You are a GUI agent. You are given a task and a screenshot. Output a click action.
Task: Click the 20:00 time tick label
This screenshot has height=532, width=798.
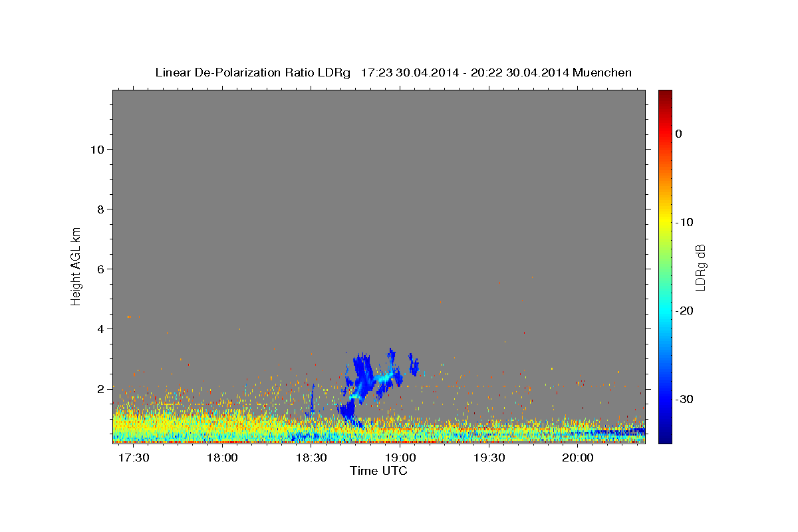coord(578,458)
